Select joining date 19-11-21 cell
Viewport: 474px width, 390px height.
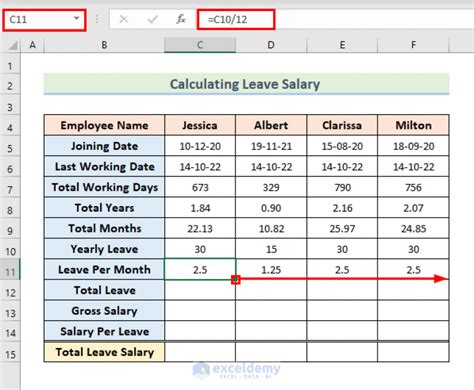tap(271, 146)
